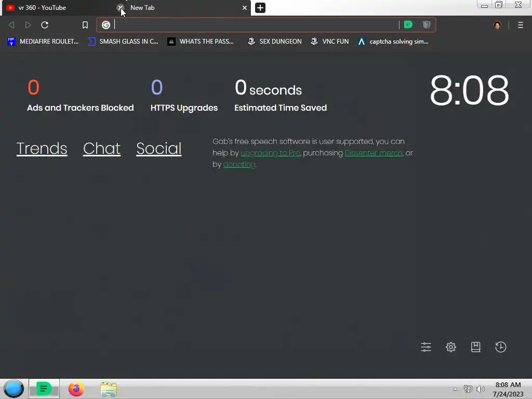Open WHATS THE PASS... bookmark
Screen dimensions: 532x399
(x=201, y=42)
